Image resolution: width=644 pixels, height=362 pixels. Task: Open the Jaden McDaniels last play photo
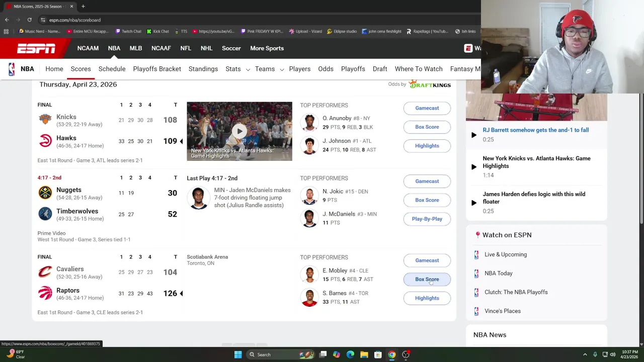[x=198, y=199]
